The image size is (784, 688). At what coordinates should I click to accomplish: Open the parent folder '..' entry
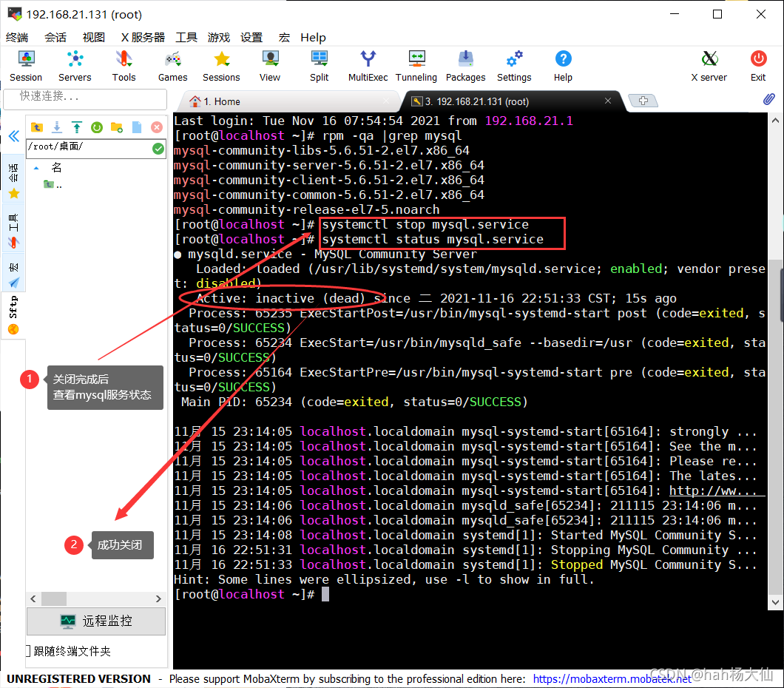(x=53, y=185)
